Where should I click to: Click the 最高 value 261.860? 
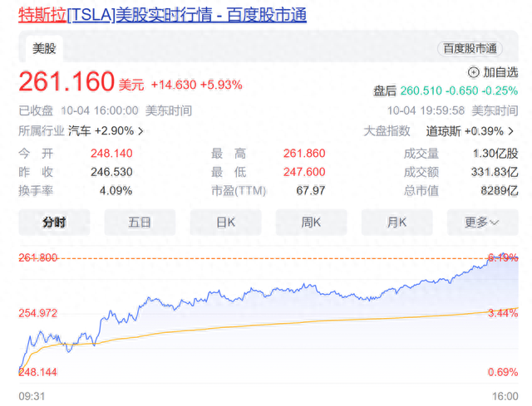(x=304, y=154)
